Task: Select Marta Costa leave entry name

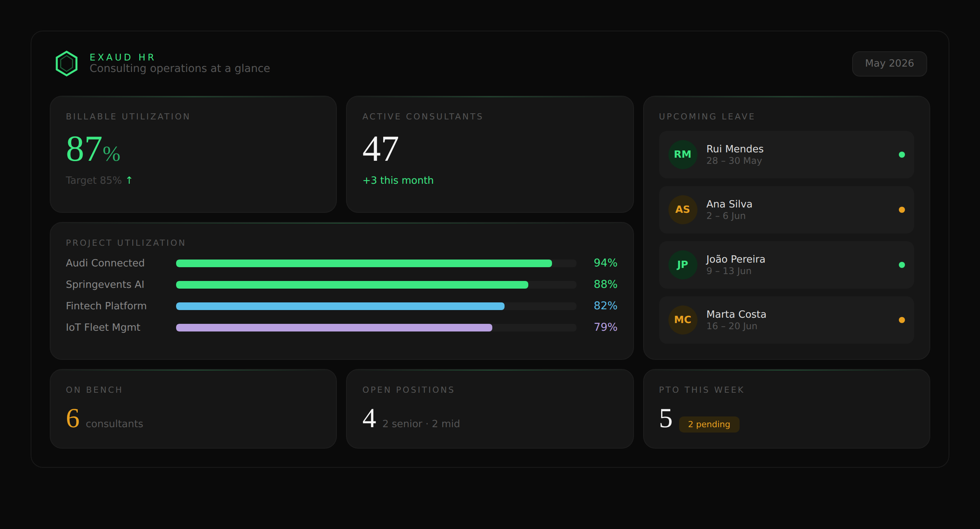Action: pos(736,314)
